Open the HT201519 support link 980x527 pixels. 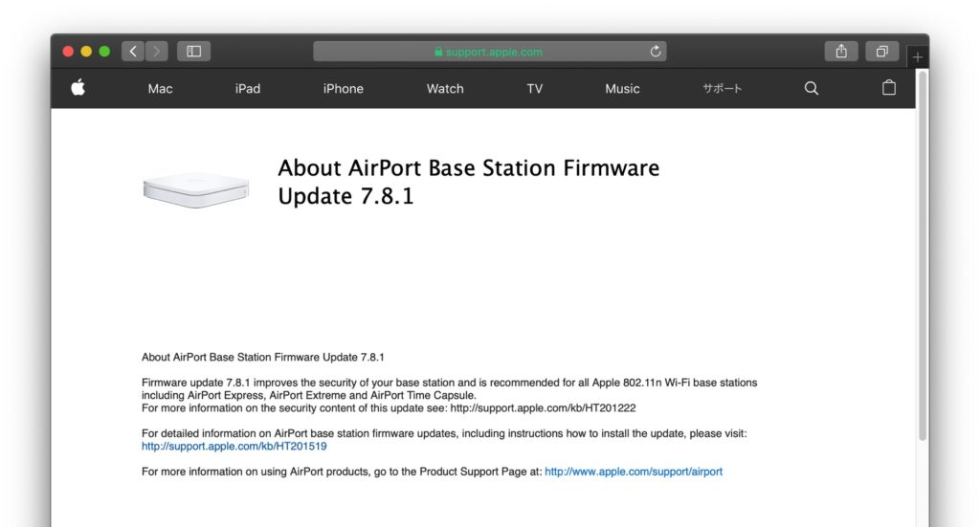click(234, 447)
